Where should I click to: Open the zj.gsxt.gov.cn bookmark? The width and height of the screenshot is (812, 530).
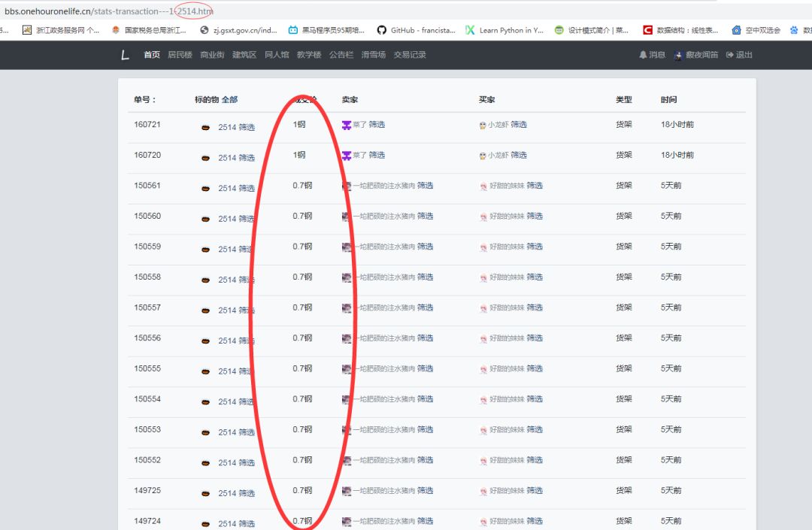pyautogui.click(x=239, y=30)
